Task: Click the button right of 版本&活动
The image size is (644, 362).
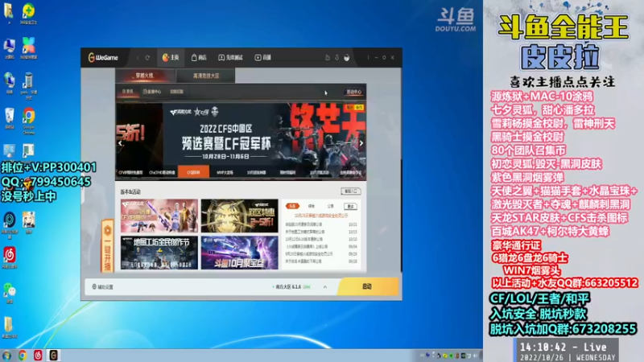Action: tap(350, 191)
